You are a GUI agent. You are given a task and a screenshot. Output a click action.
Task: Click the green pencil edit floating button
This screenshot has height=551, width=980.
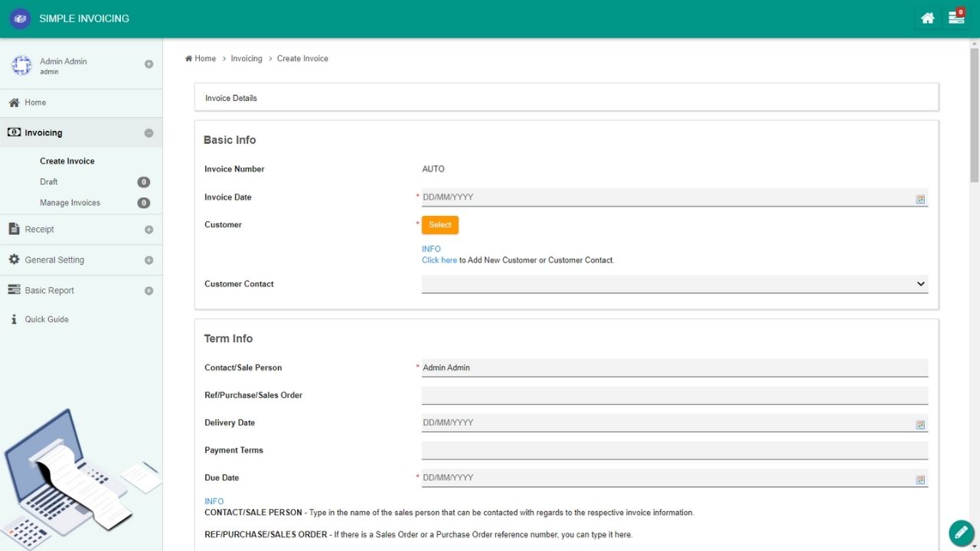coord(960,532)
